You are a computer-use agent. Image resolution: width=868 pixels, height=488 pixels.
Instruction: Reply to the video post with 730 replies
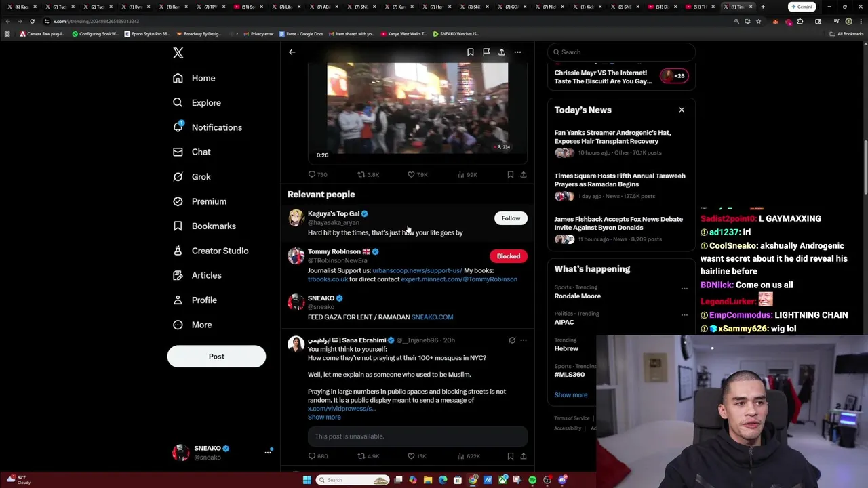pyautogui.click(x=317, y=175)
